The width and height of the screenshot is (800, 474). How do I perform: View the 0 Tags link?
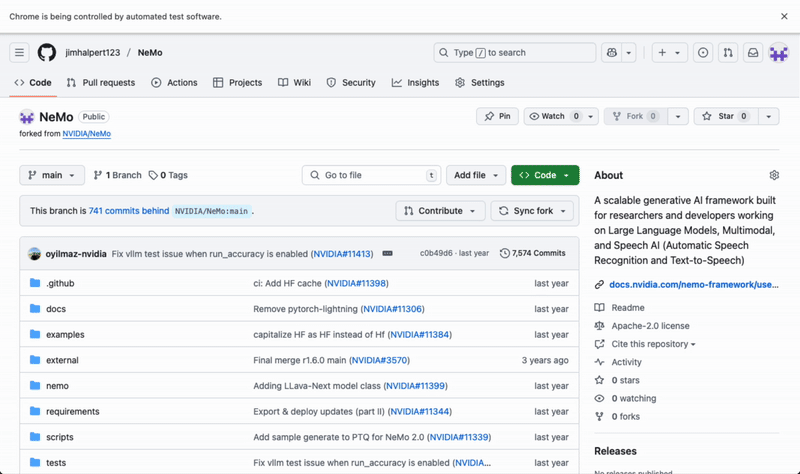click(x=168, y=175)
